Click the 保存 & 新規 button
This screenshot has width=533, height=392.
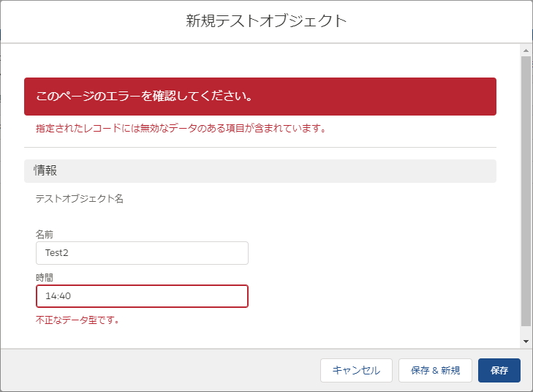(x=435, y=370)
